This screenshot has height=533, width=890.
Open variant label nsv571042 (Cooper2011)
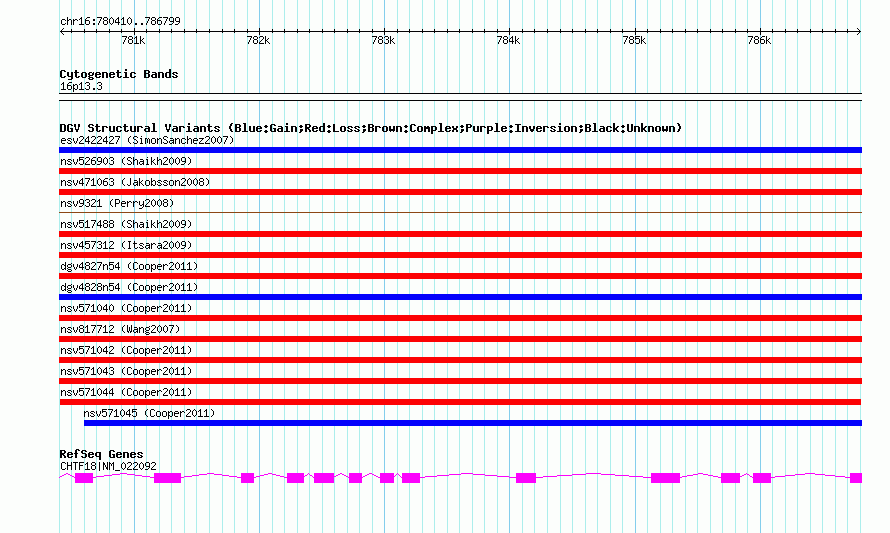[x=126, y=350]
